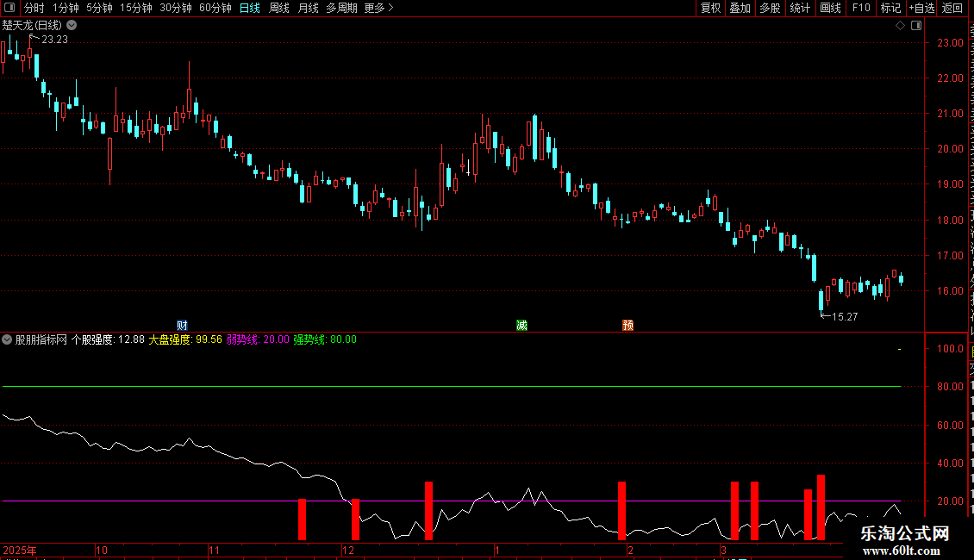Click the 叠加 overlay button
Image resolution: width=974 pixels, height=560 pixels.
pyautogui.click(x=740, y=8)
